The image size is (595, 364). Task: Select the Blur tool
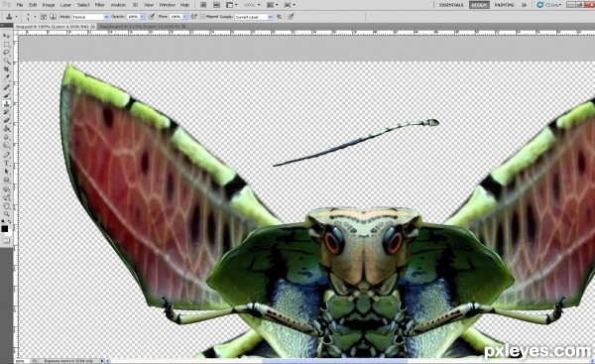[x=7, y=138]
